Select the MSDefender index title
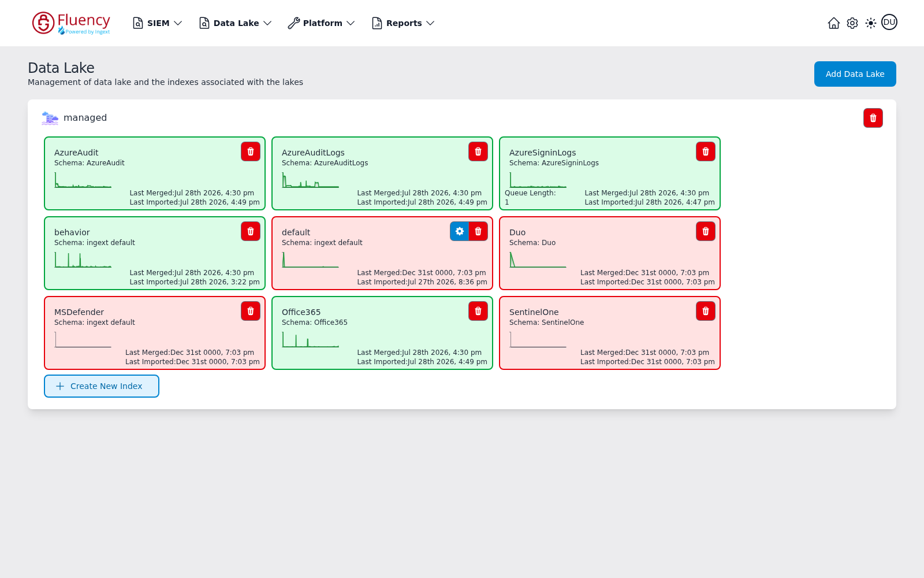 click(x=79, y=312)
